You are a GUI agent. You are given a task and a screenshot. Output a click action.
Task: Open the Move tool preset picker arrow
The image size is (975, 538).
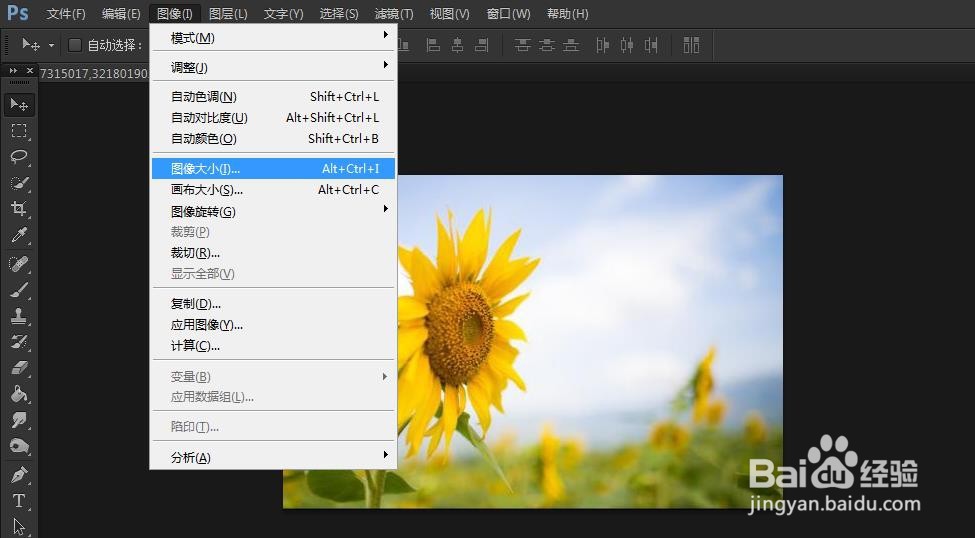click(52, 45)
